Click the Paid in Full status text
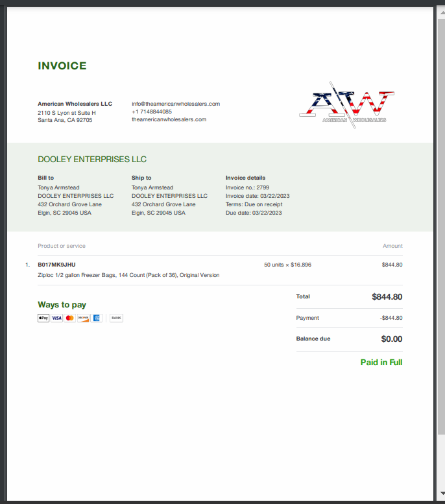 tap(381, 363)
